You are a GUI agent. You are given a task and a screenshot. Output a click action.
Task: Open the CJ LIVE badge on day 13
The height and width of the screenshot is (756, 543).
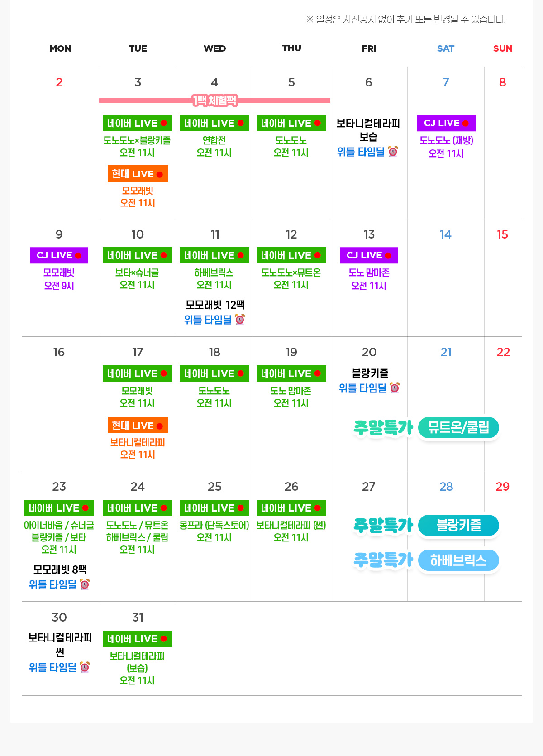(369, 255)
